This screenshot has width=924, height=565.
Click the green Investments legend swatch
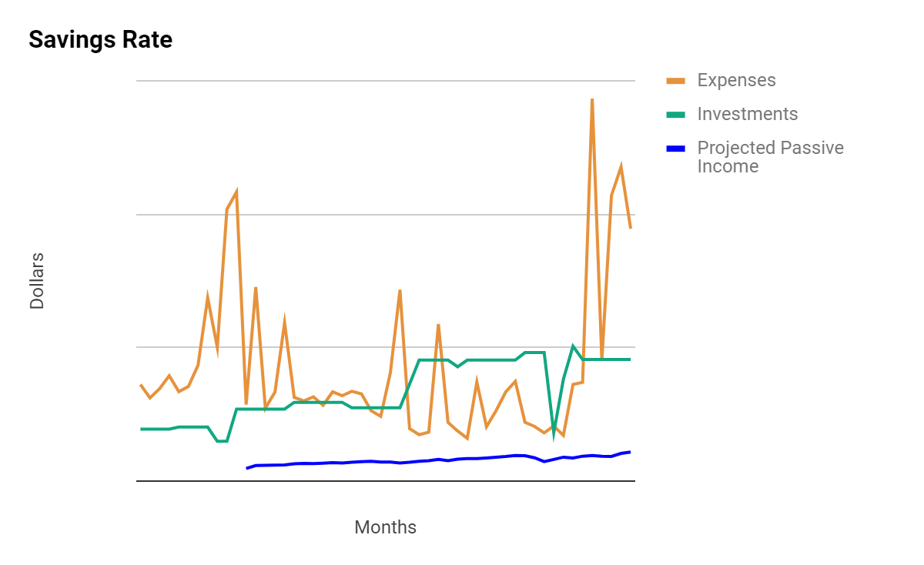(676, 114)
